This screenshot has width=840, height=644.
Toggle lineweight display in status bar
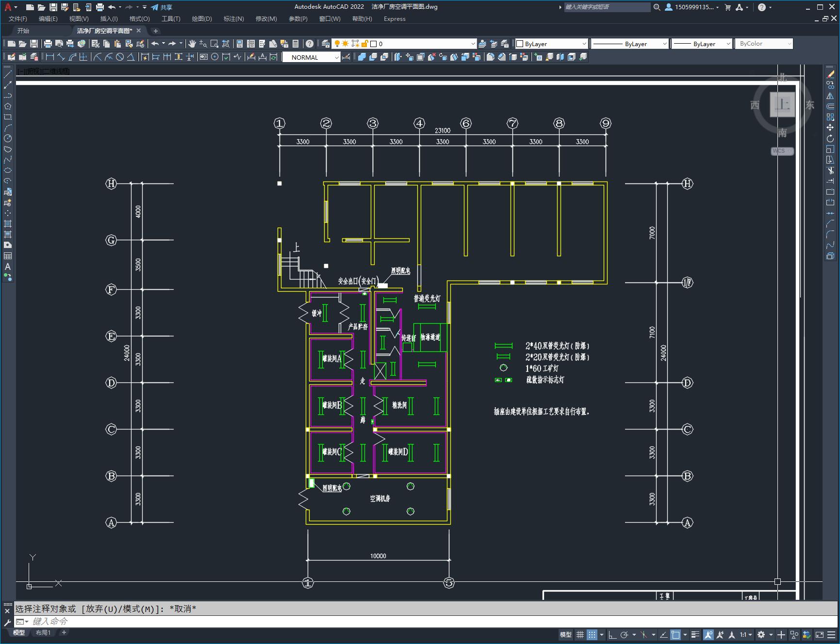pos(695,634)
